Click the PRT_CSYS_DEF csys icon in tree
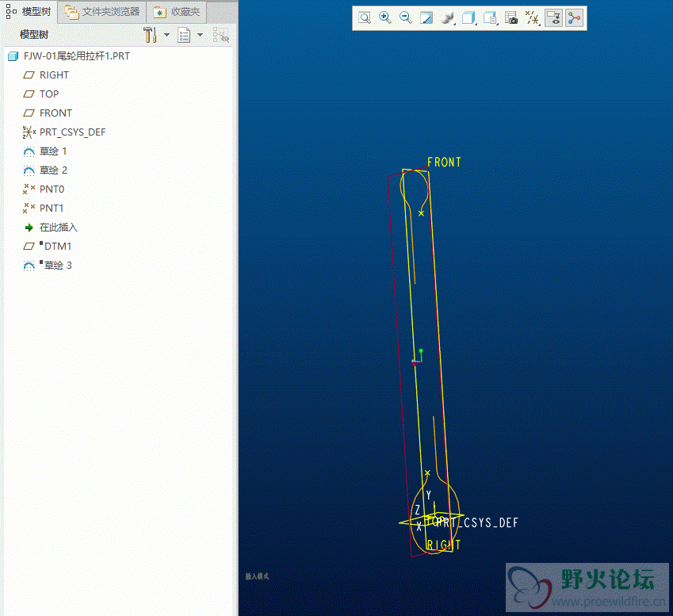The width and height of the screenshot is (673, 616). [x=29, y=132]
